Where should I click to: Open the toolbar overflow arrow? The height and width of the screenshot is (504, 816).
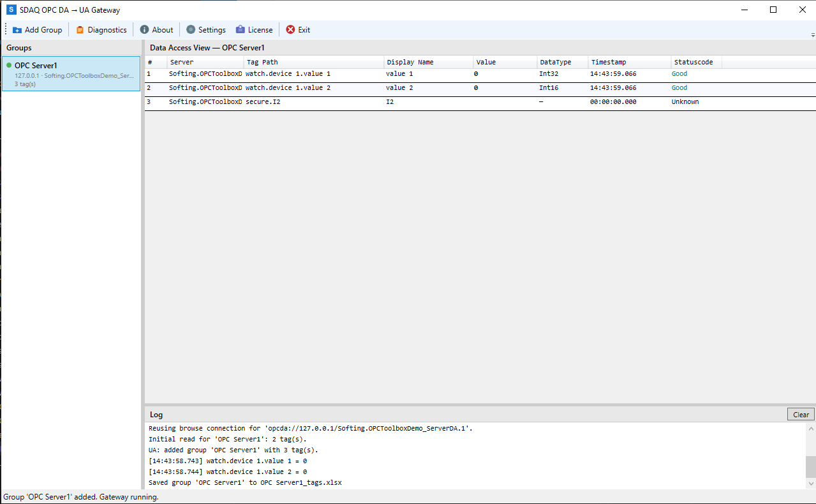812,34
